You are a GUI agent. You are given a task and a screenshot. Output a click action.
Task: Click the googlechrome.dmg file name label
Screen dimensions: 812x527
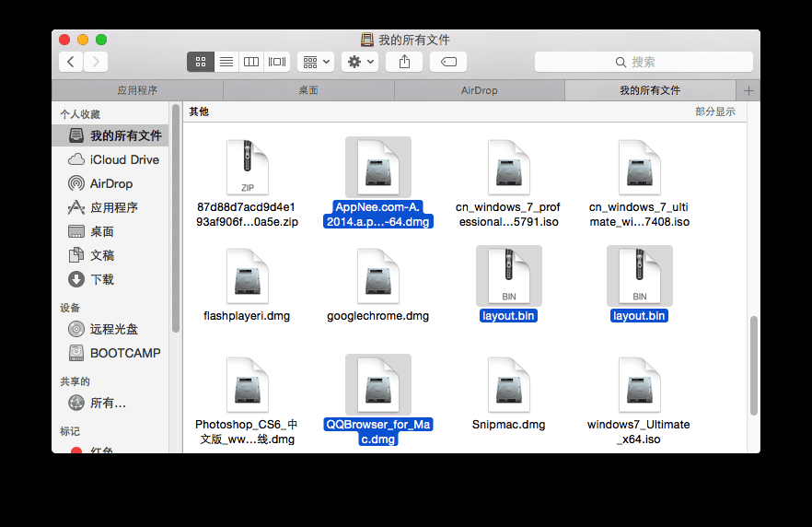[x=378, y=316]
